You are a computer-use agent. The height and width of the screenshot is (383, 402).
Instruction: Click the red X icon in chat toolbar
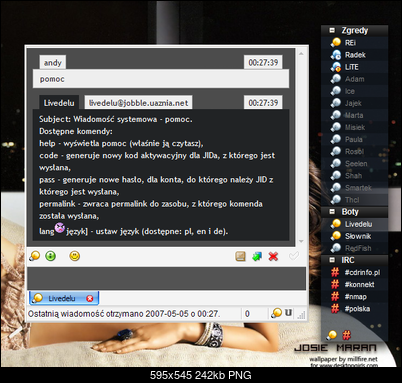point(273,256)
